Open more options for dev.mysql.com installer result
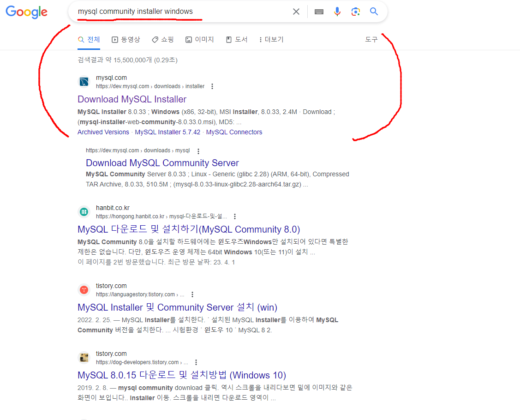This screenshot has width=520, height=420. click(212, 86)
